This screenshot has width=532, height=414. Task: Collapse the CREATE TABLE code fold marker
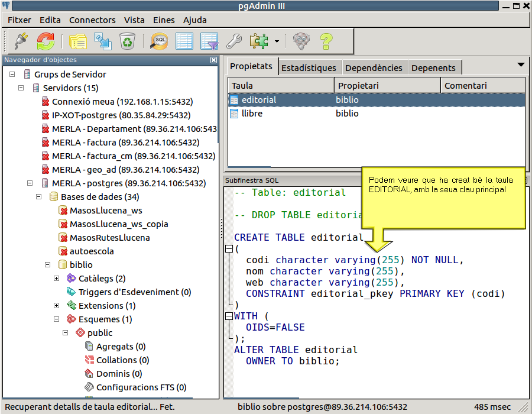[x=229, y=249]
